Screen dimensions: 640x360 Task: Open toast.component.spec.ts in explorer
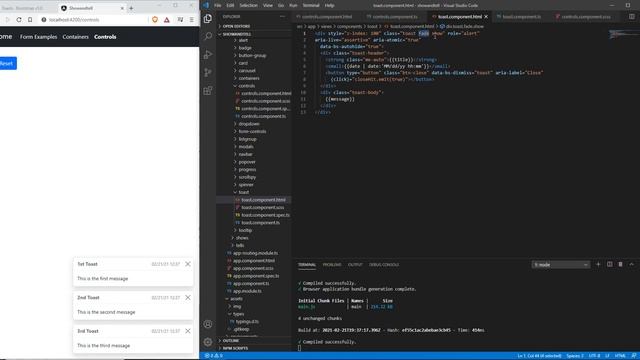tap(264, 215)
